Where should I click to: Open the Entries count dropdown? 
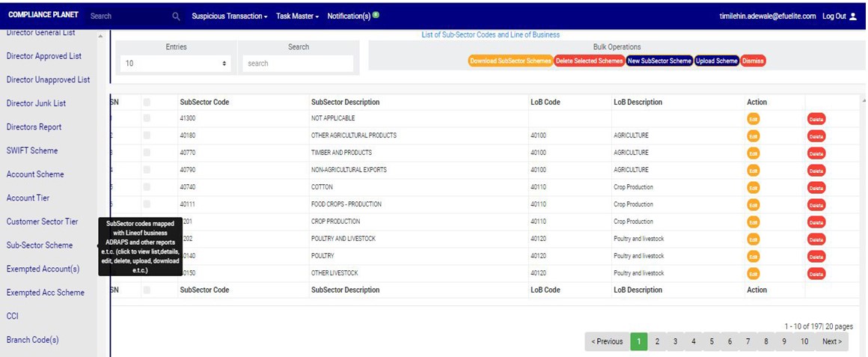pyautogui.click(x=176, y=64)
